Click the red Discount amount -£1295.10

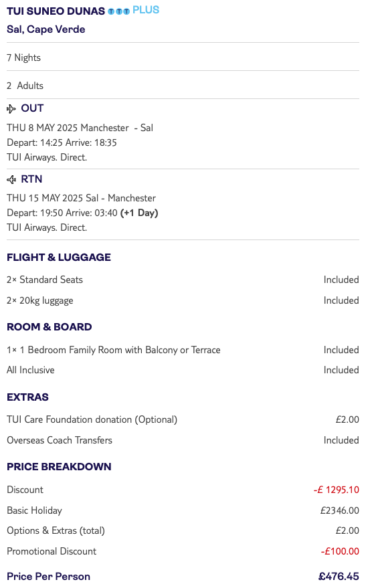tap(337, 490)
